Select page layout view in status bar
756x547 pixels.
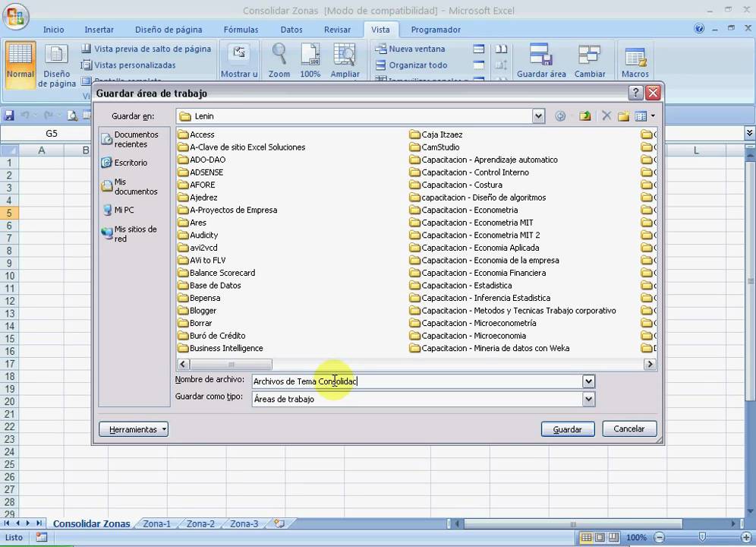coord(600,537)
